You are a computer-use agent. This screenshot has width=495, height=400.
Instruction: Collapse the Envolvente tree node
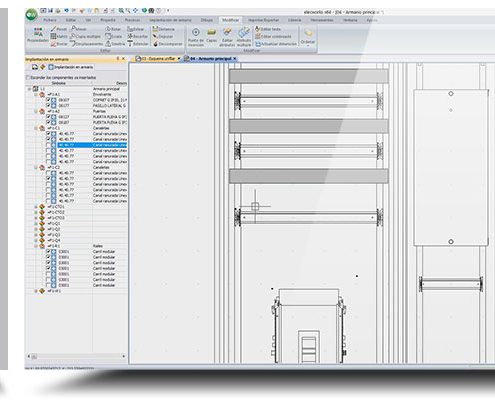click(36, 94)
